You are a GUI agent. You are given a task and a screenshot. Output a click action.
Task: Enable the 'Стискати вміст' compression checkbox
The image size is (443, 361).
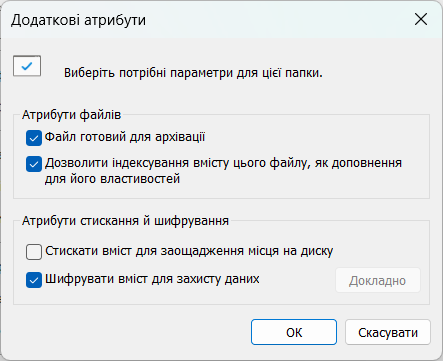coord(34,252)
